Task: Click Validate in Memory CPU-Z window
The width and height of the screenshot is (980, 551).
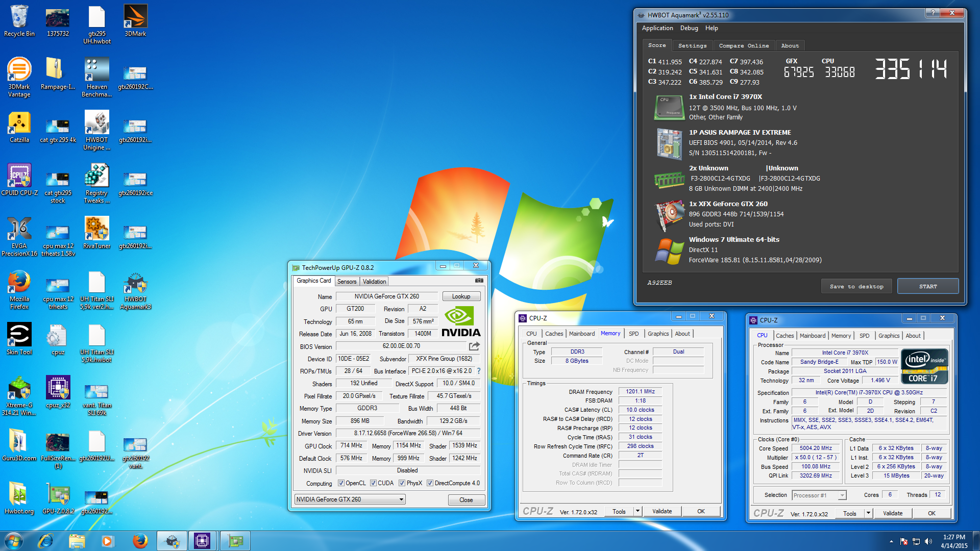Action: click(x=661, y=511)
